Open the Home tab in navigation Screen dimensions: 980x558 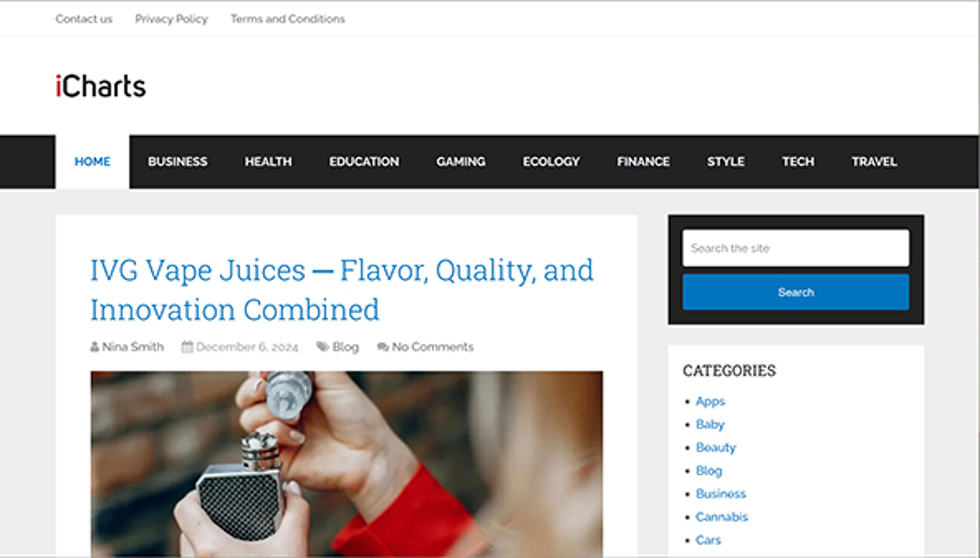92,161
